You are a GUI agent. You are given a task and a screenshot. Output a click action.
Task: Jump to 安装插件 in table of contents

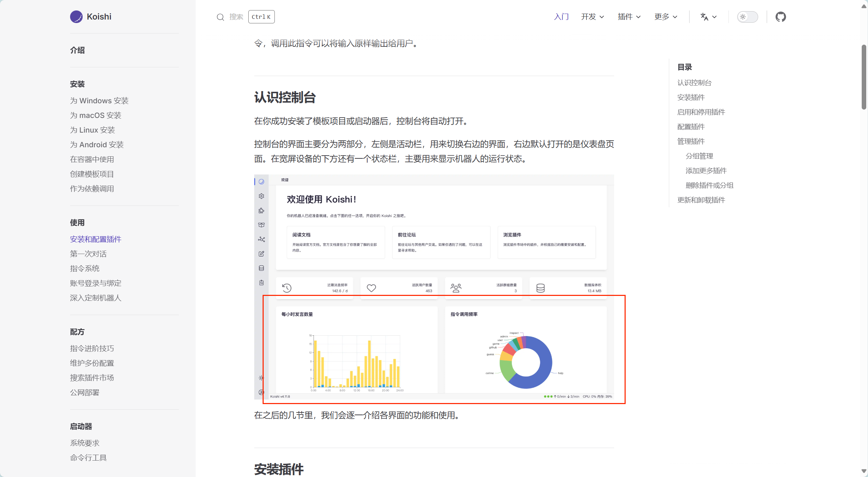pyautogui.click(x=691, y=98)
